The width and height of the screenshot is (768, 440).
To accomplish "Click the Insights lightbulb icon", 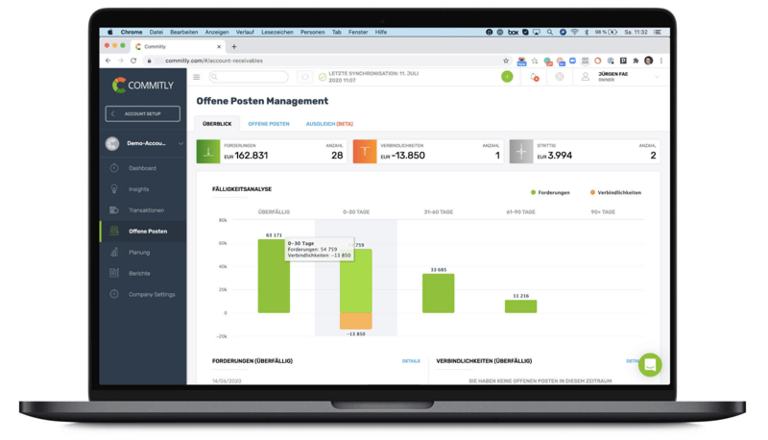I will (115, 189).
